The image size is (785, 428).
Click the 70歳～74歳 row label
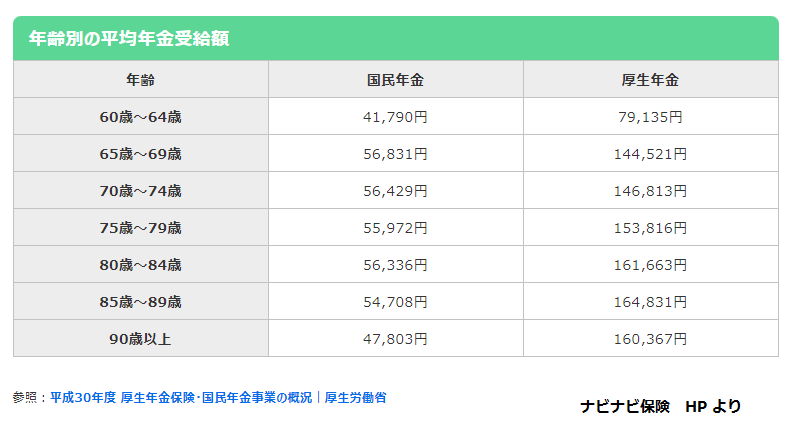click(x=141, y=191)
